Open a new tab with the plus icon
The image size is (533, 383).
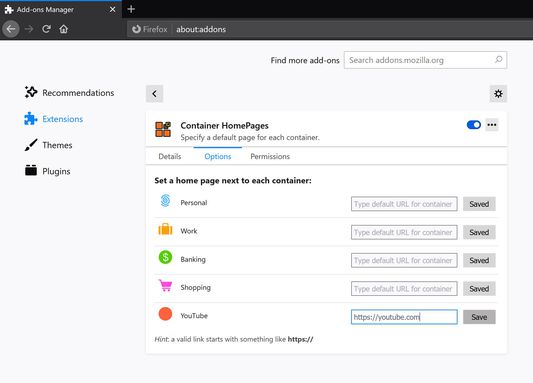point(131,9)
